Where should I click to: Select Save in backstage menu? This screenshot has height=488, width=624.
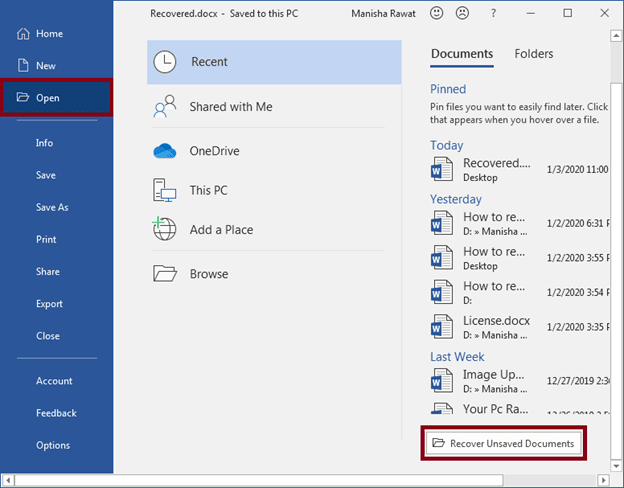coord(46,175)
